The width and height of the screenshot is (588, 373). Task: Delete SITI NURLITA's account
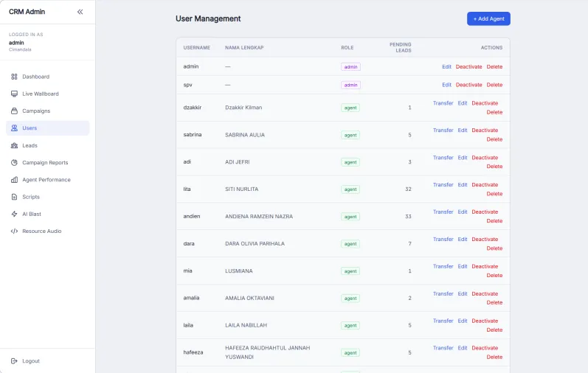click(x=494, y=194)
